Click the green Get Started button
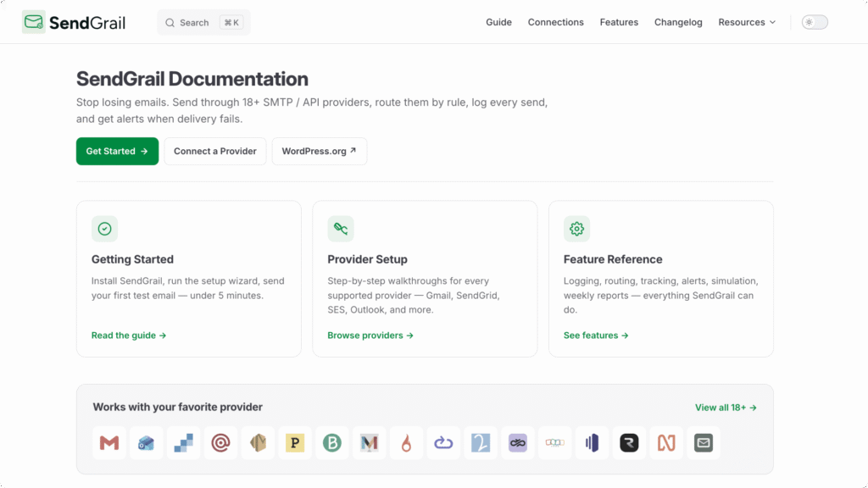This screenshot has height=488, width=868. [x=117, y=151]
